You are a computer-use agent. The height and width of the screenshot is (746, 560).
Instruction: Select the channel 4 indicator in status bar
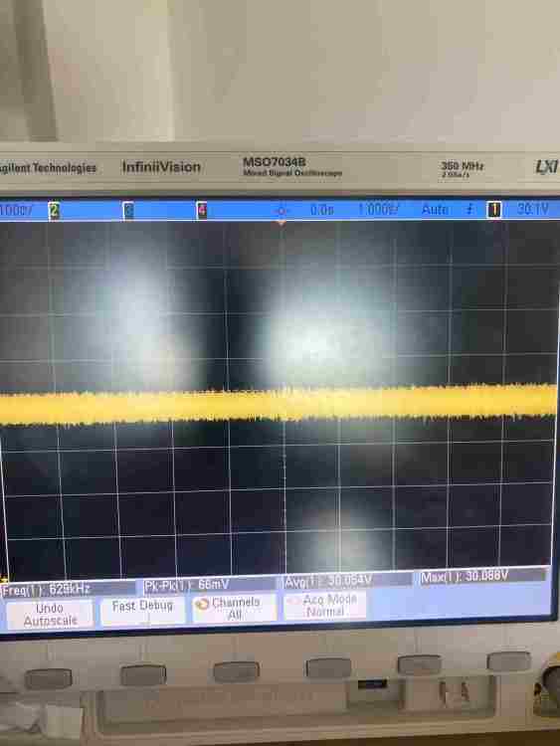(x=202, y=210)
